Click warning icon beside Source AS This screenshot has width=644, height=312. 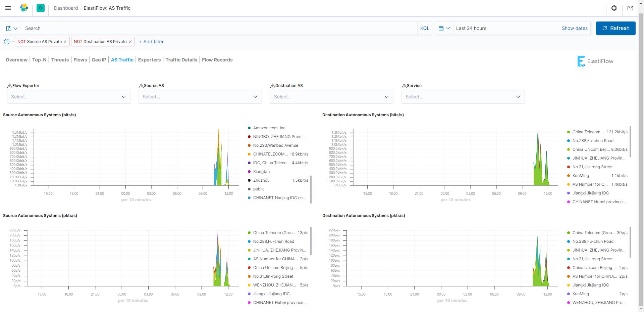(141, 86)
